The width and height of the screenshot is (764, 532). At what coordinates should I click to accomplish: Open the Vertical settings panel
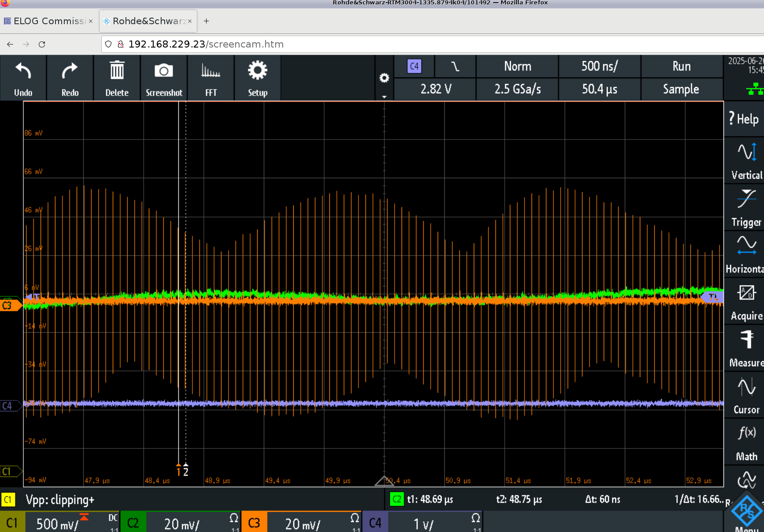[x=746, y=161]
